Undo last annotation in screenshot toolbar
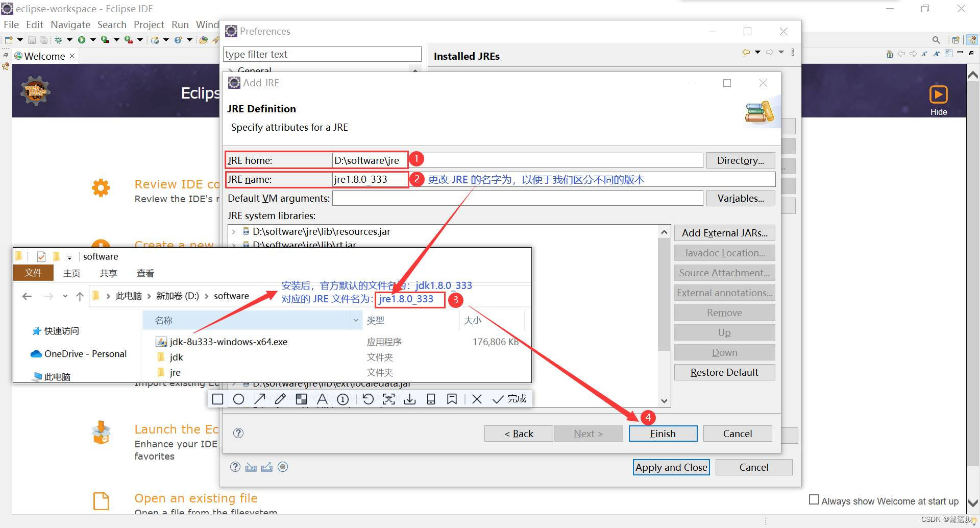The width and height of the screenshot is (980, 528). click(368, 399)
